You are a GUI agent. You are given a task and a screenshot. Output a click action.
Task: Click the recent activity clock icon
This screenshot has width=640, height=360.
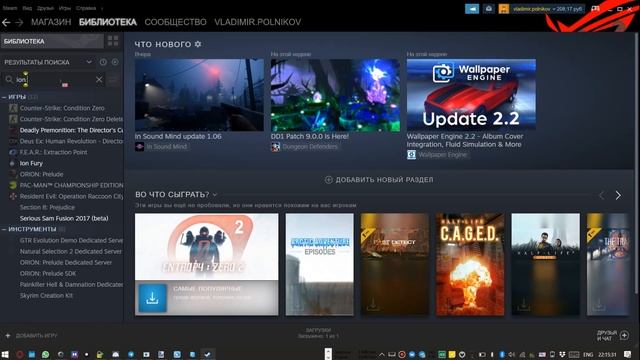[103, 62]
